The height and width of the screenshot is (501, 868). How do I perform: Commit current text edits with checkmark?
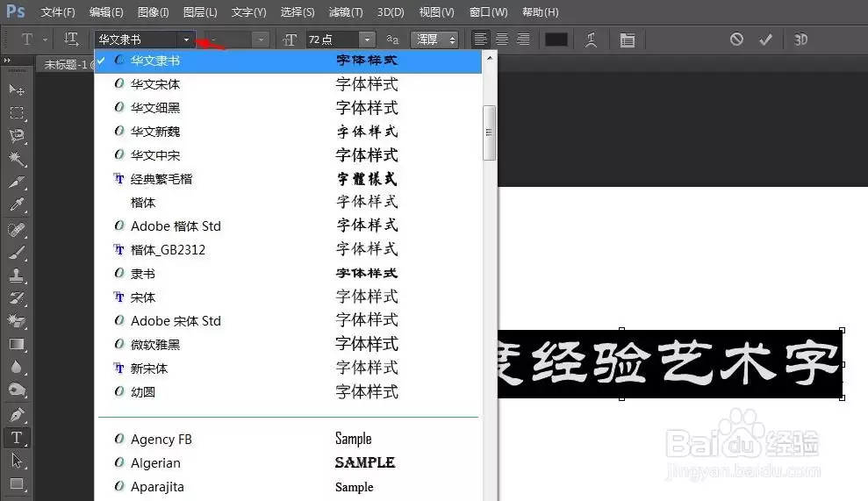click(766, 39)
